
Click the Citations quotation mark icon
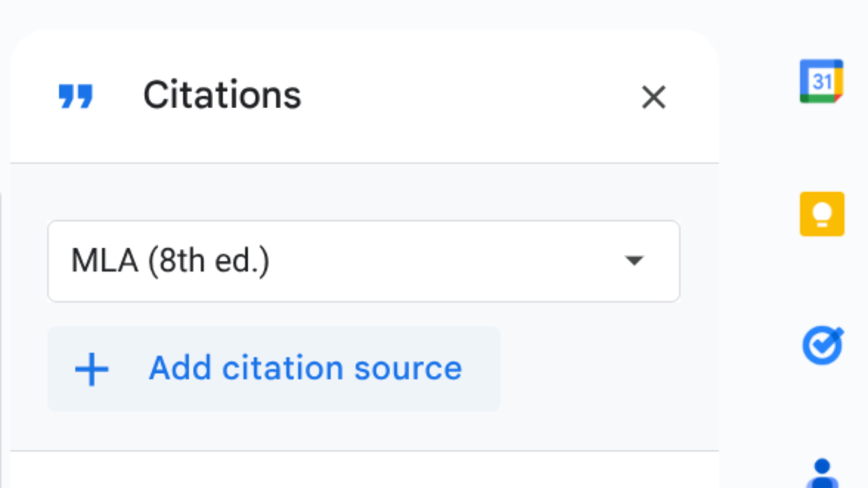[x=75, y=97]
